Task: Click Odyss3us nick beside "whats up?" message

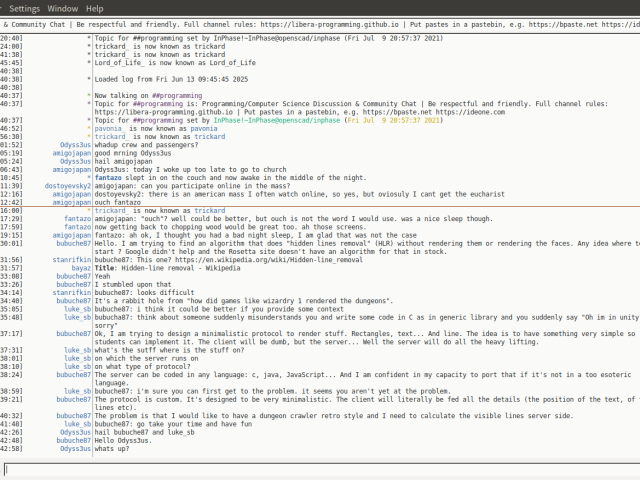Action: 73,449
